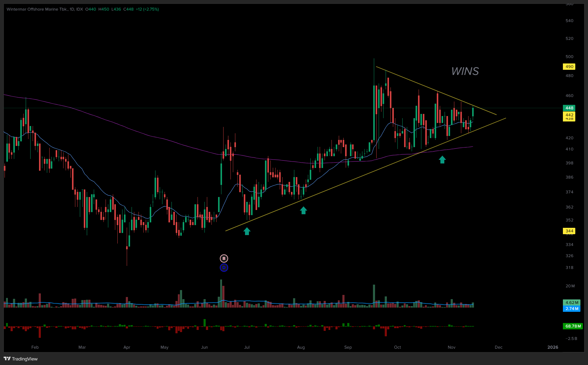Screen dimensions: 588x365
Task: Click the blue 2.74M volume average label
Action: [571, 308]
